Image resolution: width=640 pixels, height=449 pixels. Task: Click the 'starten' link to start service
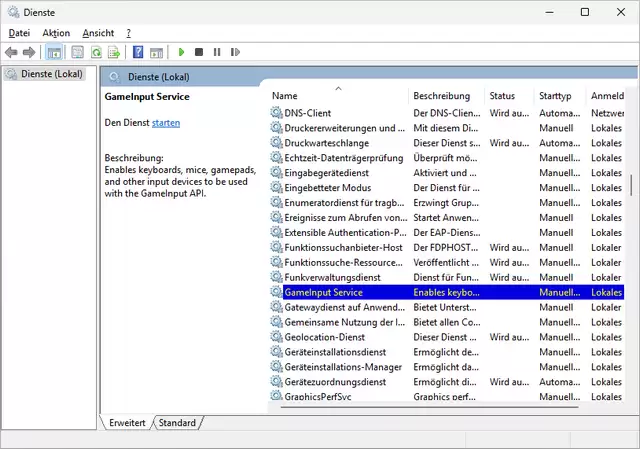click(166, 122)
